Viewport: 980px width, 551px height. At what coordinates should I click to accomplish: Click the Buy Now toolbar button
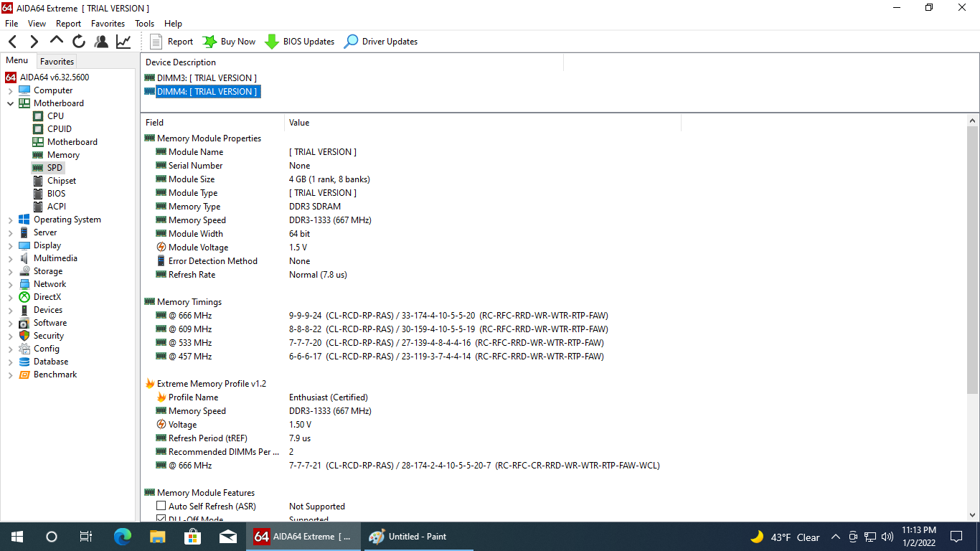(229, 42)
